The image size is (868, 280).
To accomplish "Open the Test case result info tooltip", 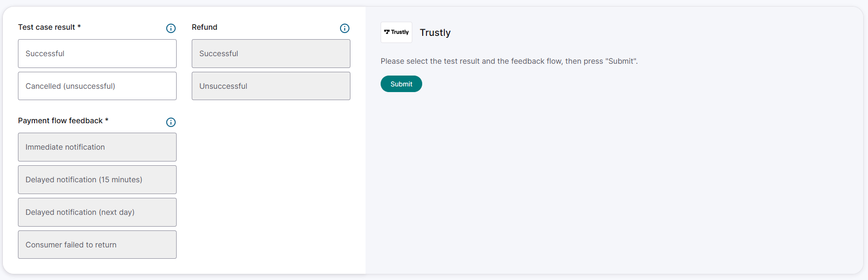I will point(170,28).
